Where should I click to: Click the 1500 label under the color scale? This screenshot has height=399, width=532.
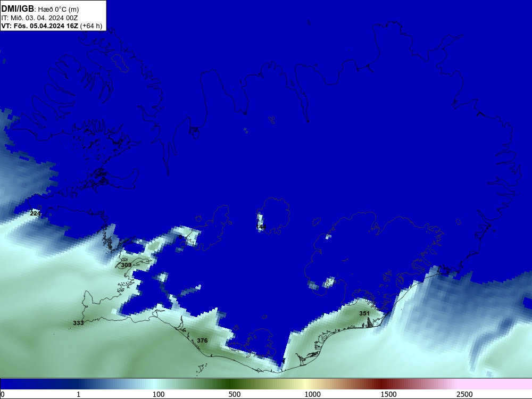[x=388, y=394]
